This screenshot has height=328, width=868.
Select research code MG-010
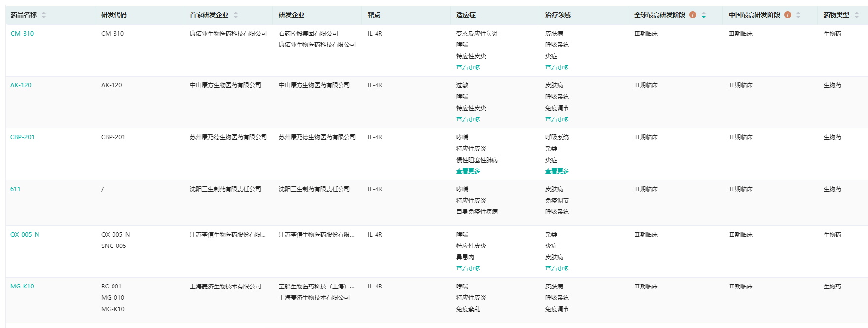(x=113, y=298)
